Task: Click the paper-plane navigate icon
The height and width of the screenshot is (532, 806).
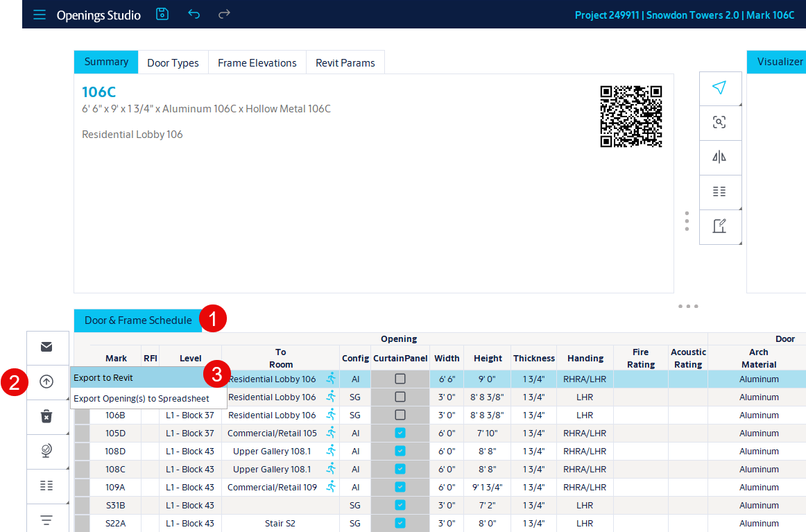Action: (x=720, y=88)
